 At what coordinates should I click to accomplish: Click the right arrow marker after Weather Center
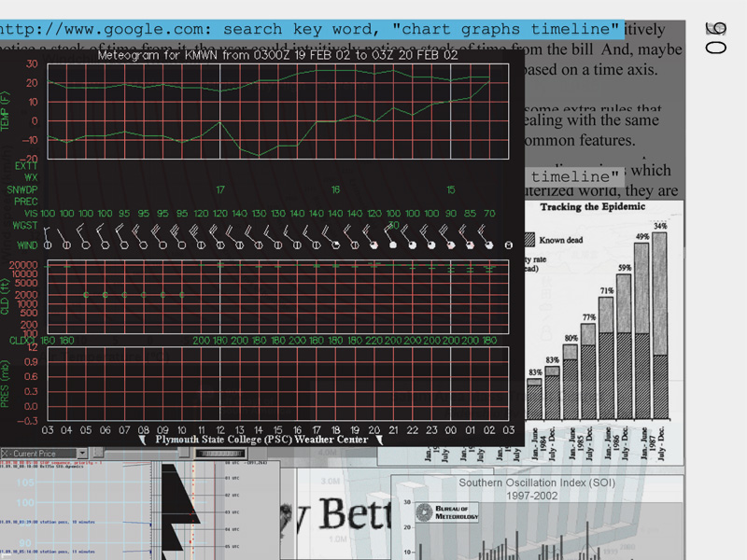[381, 439]
